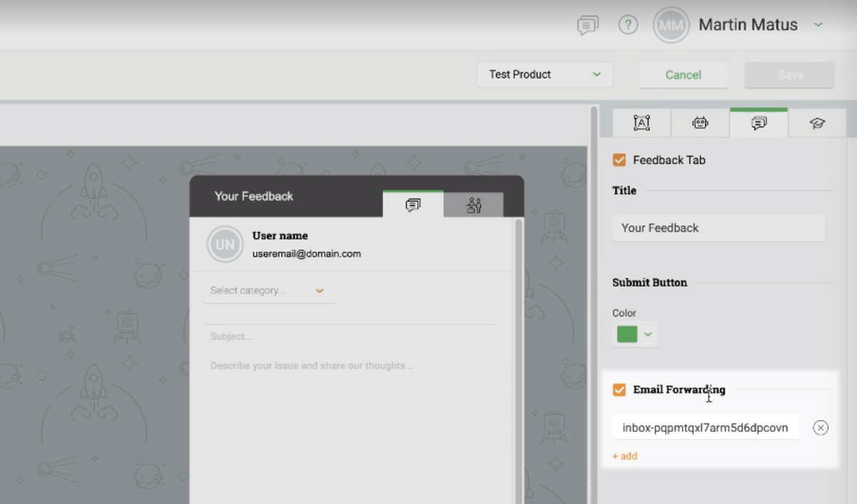
Task: Click the User name text in preview
Action: point(280,236)
